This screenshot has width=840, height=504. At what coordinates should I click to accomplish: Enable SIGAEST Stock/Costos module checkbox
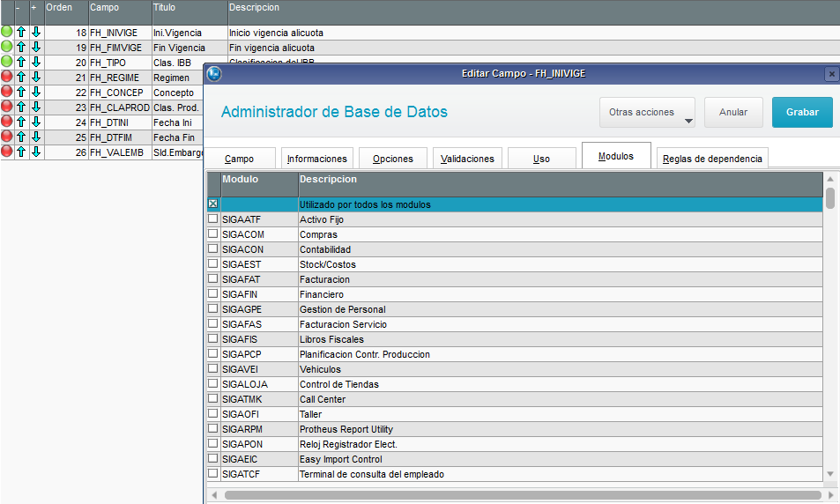[212, 263]
